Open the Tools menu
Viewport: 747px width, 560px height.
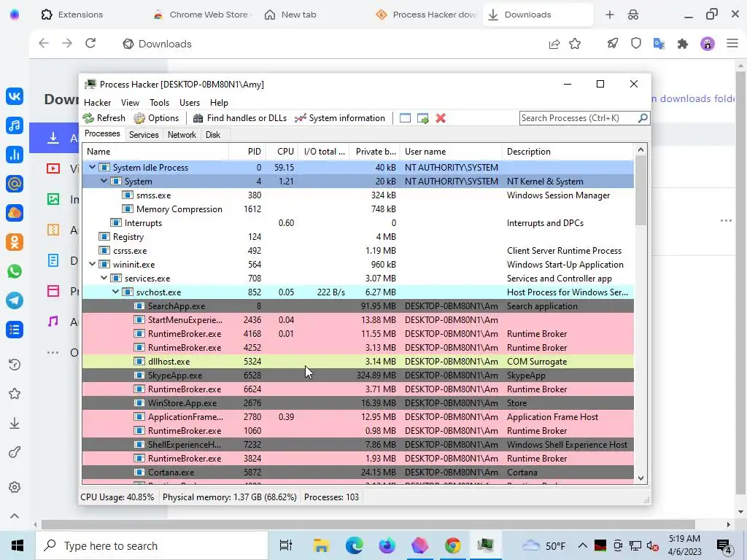pyautogui.click(x=159, y=103)
